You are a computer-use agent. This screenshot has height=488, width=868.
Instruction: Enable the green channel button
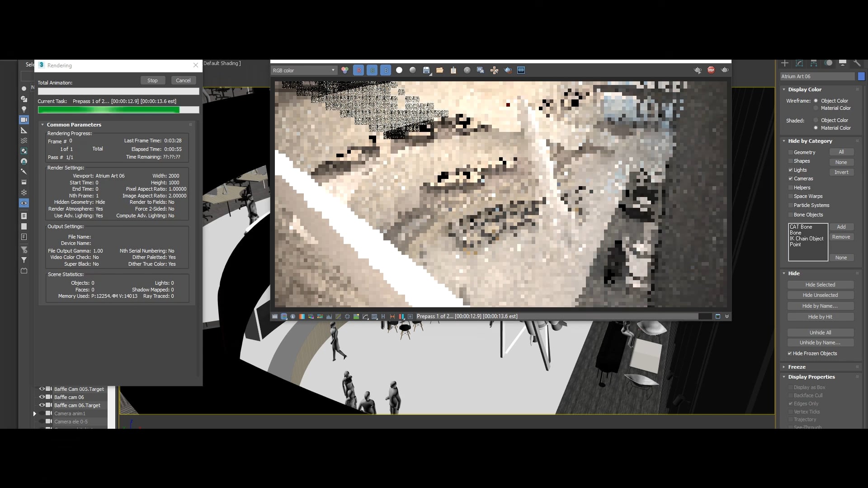[372, 70]
